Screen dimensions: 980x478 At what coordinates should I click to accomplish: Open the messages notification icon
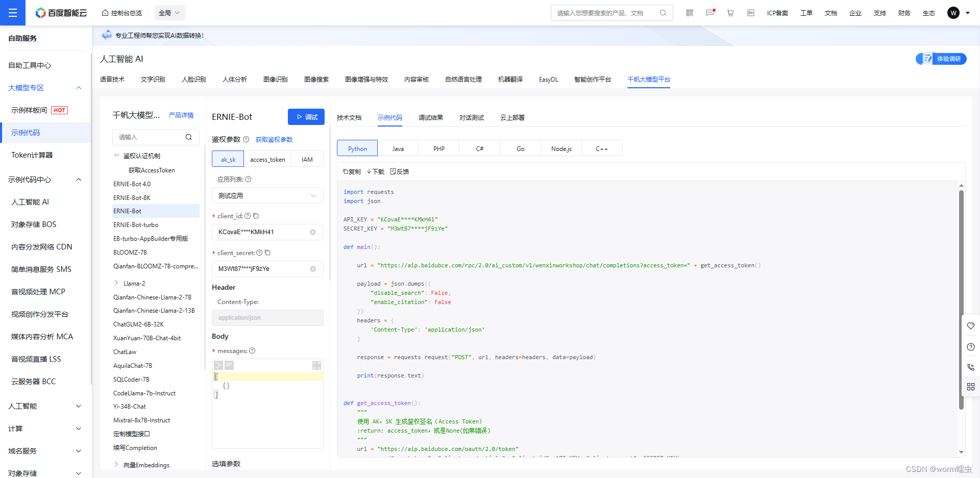click(x=710, y=13)
